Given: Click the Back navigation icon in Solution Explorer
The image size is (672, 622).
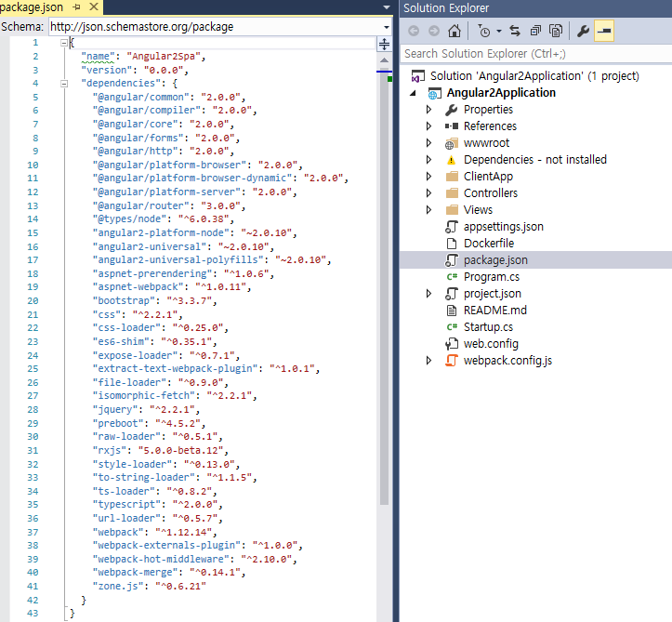Looking at the screenshot, I should [x=414, y=31].
